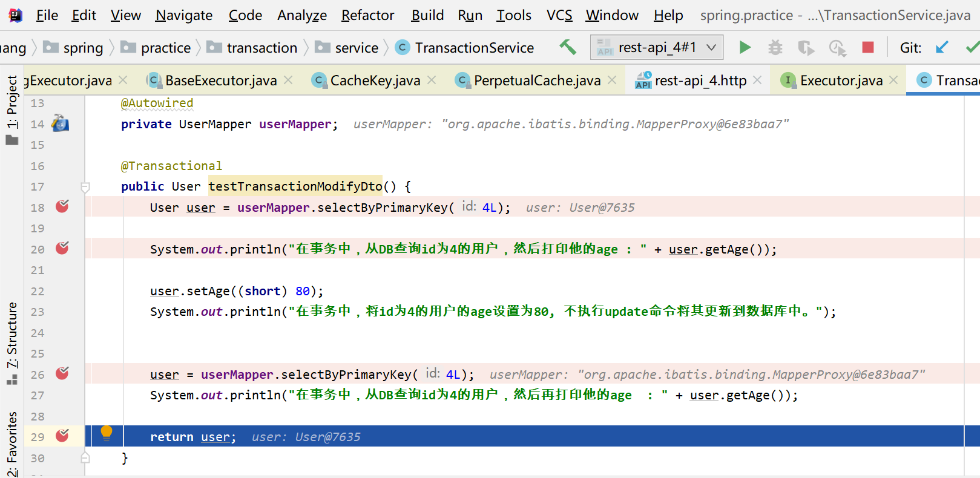Click the testTransactionModifyDto method name

295,186
